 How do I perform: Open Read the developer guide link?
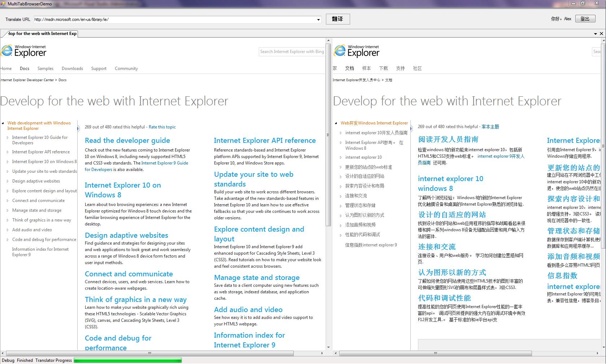pos(127,140)
